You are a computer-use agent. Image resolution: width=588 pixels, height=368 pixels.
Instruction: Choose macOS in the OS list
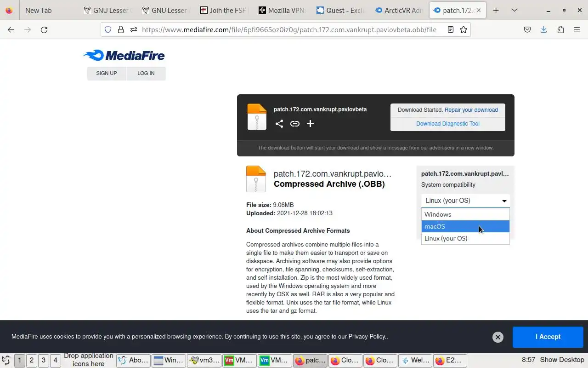465,226
